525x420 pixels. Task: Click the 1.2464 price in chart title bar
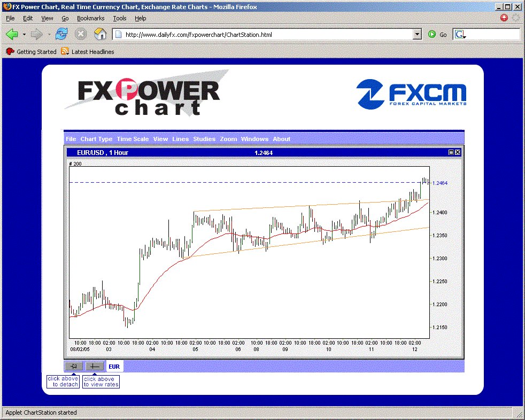click(x=264, y=153)
